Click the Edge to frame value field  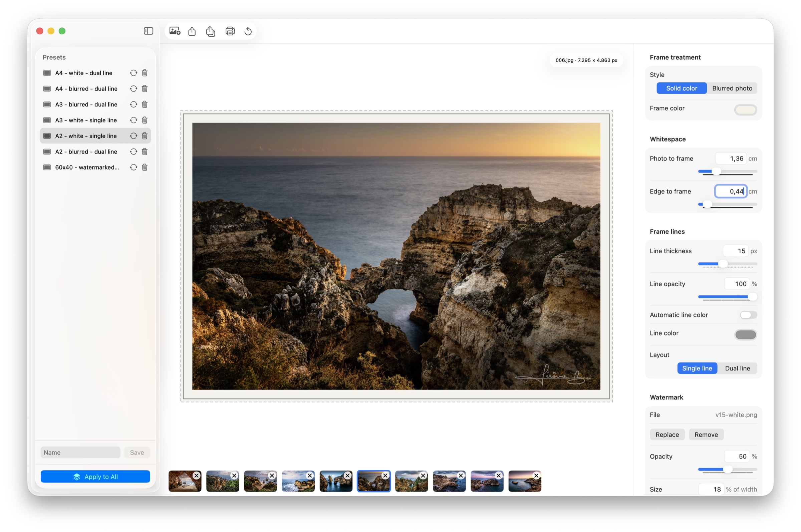731,191
